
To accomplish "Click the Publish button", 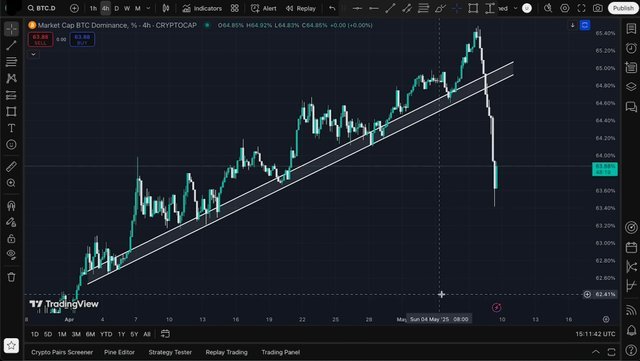I will 623,8.
